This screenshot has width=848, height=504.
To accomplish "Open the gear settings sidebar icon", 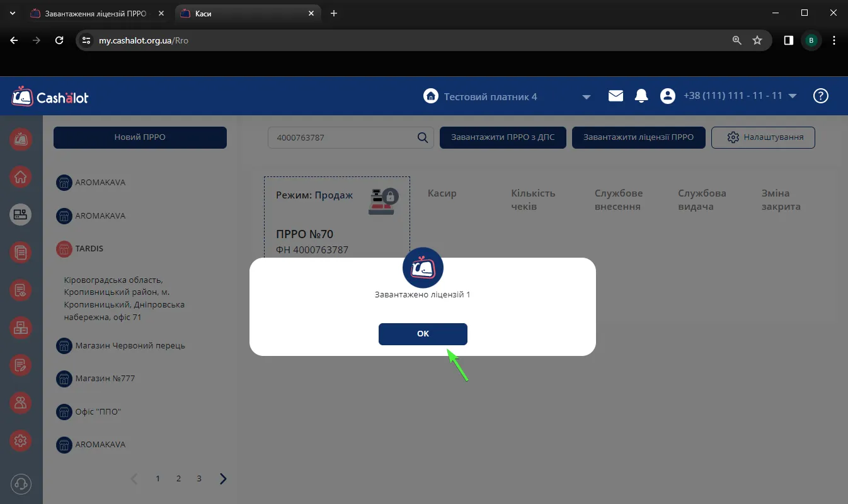I will click(21, 441).
